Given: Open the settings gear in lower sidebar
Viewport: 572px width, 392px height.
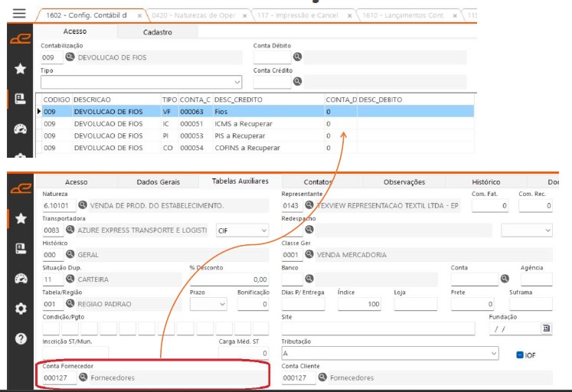Looking at the screenshot, I should tap(21, 308).
